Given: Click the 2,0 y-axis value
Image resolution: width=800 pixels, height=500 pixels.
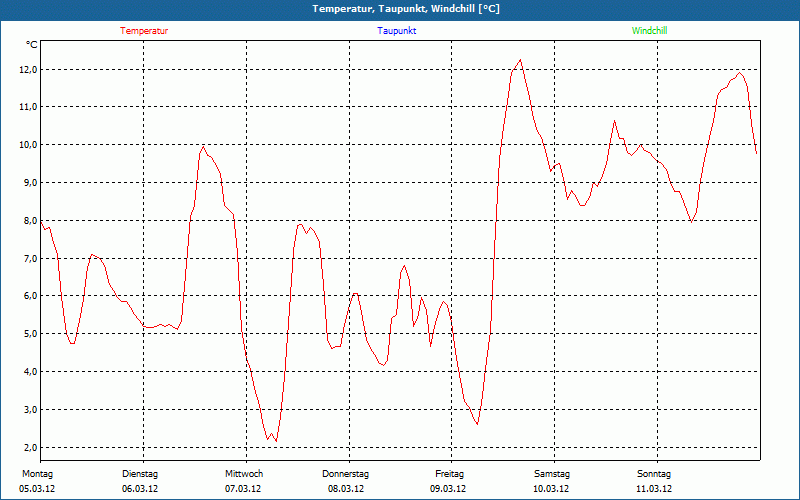Looking at the screenshot, I should [x=30, y=447].
